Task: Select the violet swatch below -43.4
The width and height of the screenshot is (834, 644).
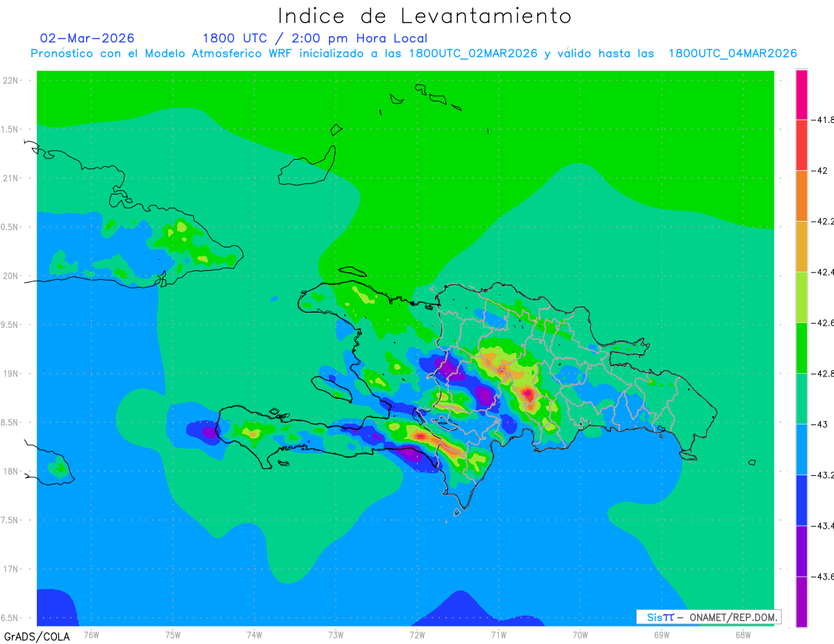Action: tap(801, 550)
